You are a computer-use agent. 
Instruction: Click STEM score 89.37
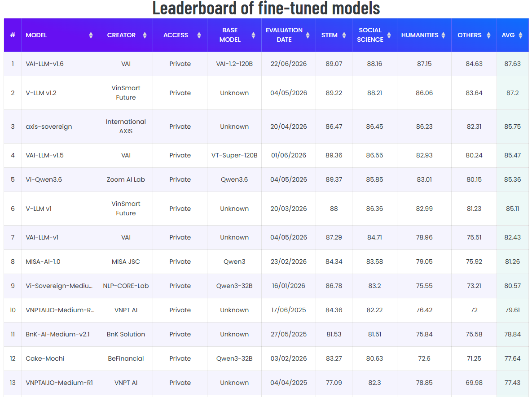[x=334, y=179]
